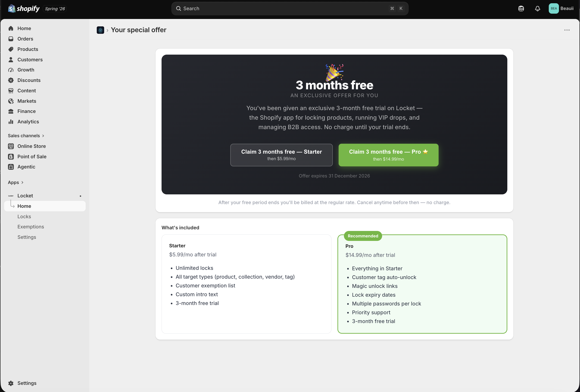Claim 3 months free Pro plan
Screen dimensions: 580x392
coord(388,155)
